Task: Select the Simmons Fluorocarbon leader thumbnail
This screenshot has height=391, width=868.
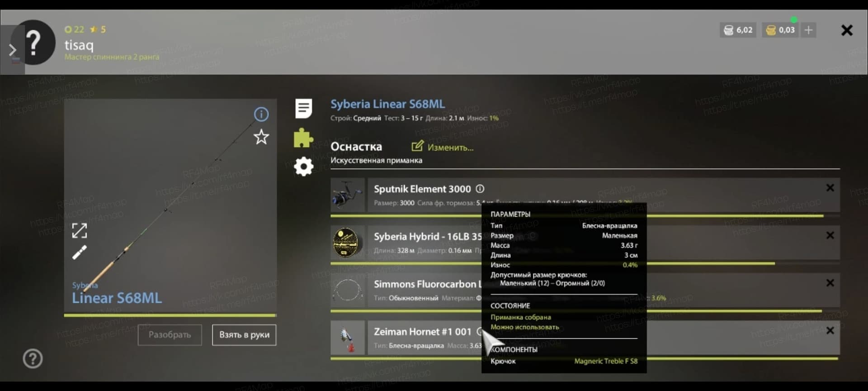Action: point(347,290)
